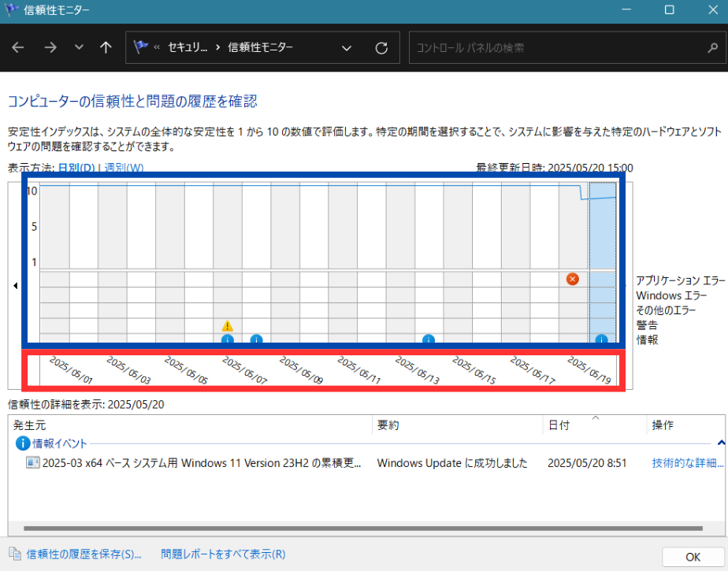Switch view to 週別(W)

coord(124,168)
